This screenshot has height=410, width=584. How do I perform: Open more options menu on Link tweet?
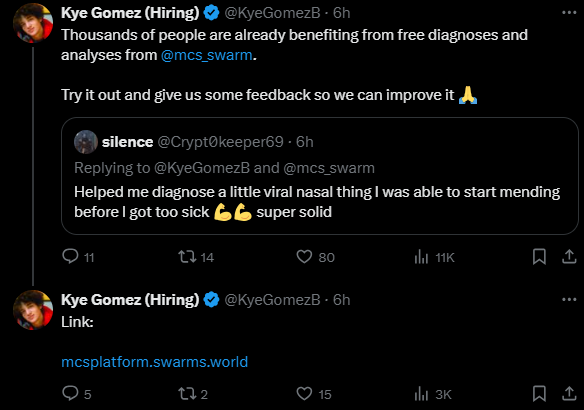coord(569,299)
